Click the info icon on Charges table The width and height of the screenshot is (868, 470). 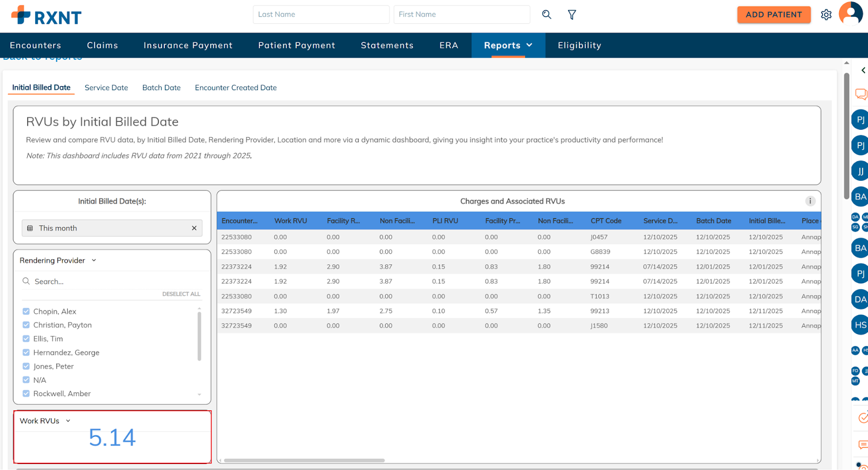tap(810, 201)
